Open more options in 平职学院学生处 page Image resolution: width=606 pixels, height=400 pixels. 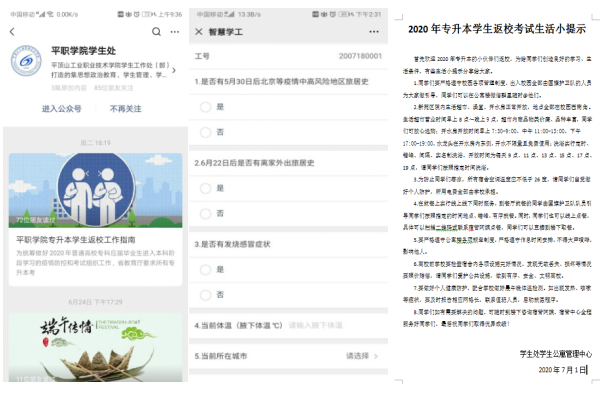pos(175,32)
